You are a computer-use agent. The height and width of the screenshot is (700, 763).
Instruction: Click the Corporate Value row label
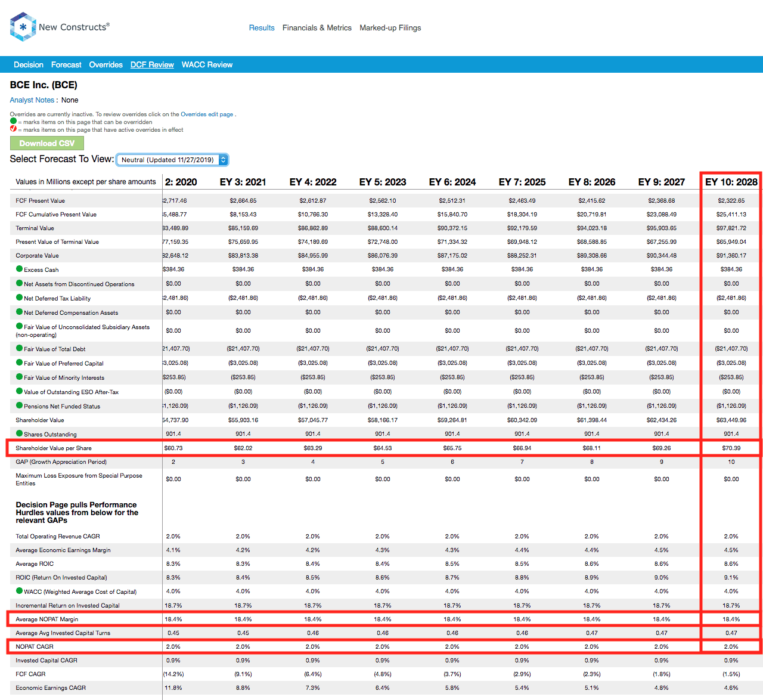38,255
